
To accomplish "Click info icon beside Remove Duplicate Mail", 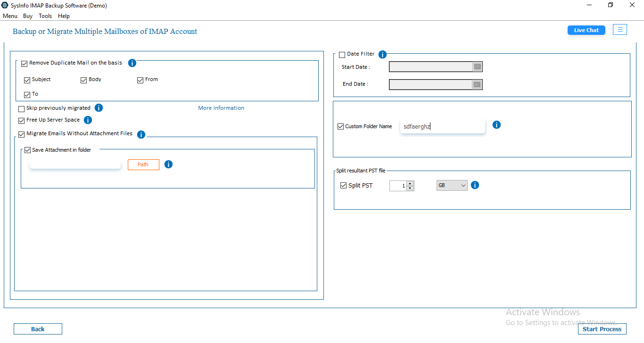I will tap(132, 63).
